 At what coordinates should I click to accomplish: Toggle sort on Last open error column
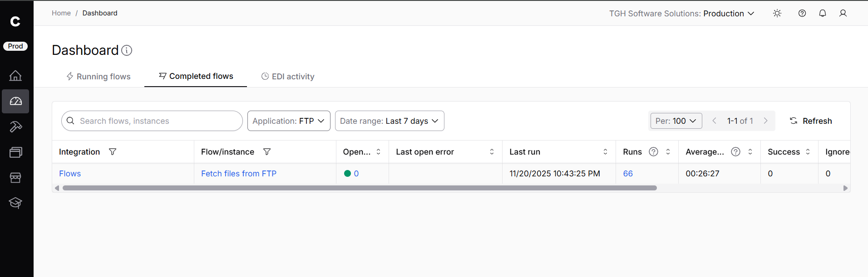[x=492, y=152]
